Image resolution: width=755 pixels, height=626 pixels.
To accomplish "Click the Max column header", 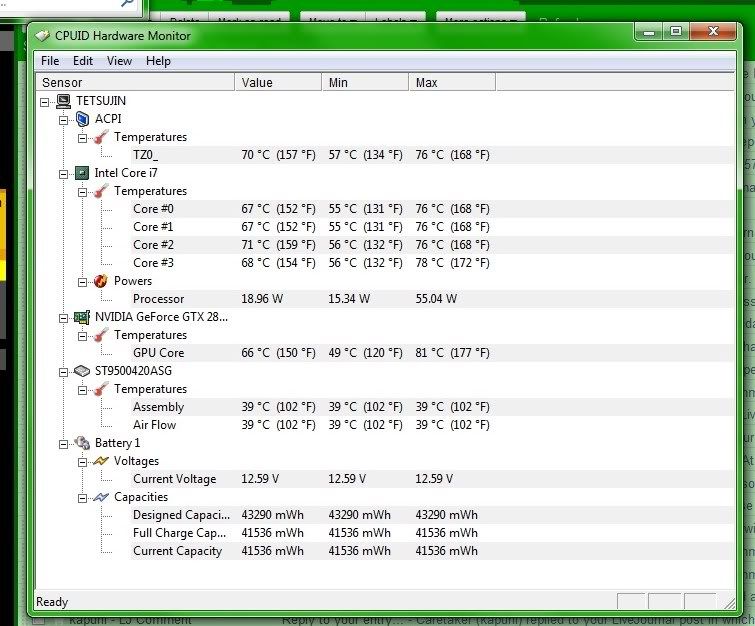I will pos(452,82).
